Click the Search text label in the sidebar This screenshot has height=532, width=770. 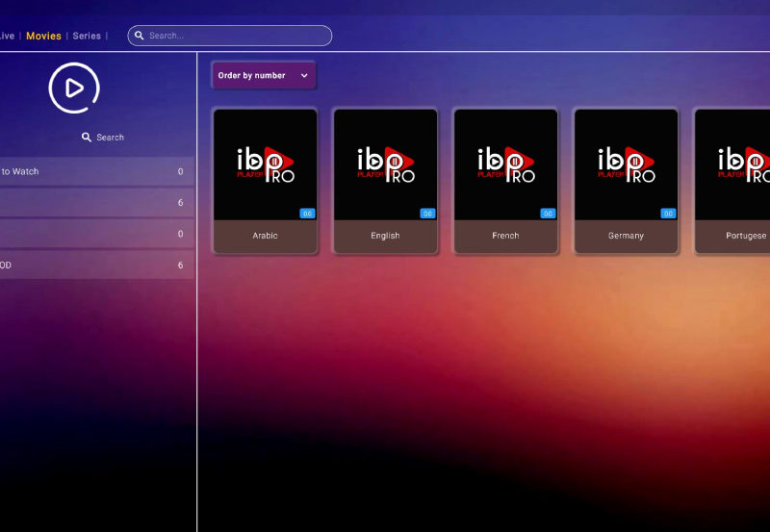click(x=110, y=138)
